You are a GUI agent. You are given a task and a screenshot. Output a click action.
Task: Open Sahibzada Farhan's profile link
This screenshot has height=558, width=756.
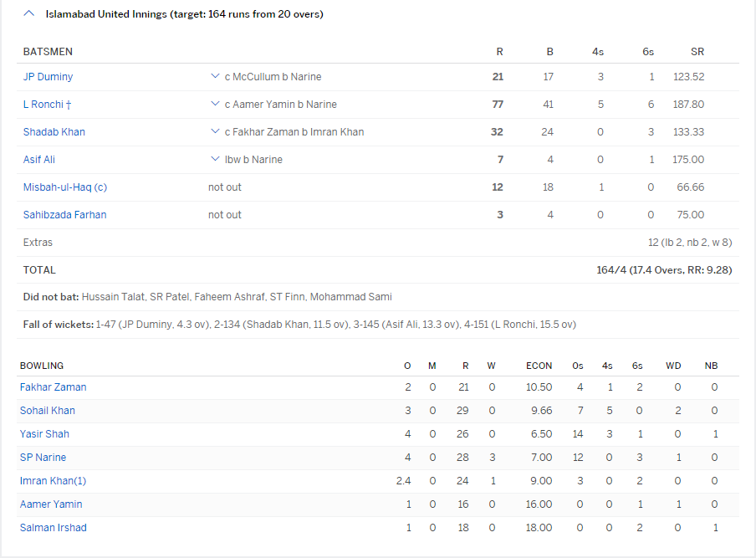tap(64, 215)
